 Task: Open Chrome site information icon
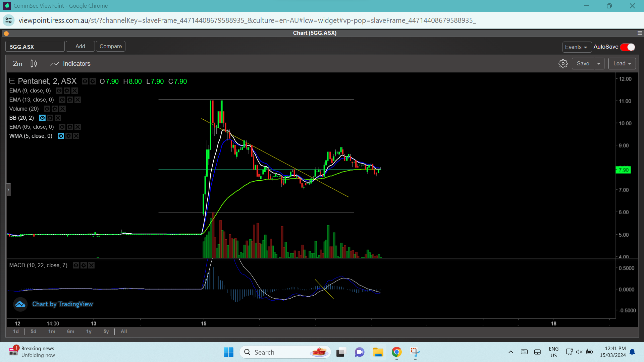[x=9, y=20]
